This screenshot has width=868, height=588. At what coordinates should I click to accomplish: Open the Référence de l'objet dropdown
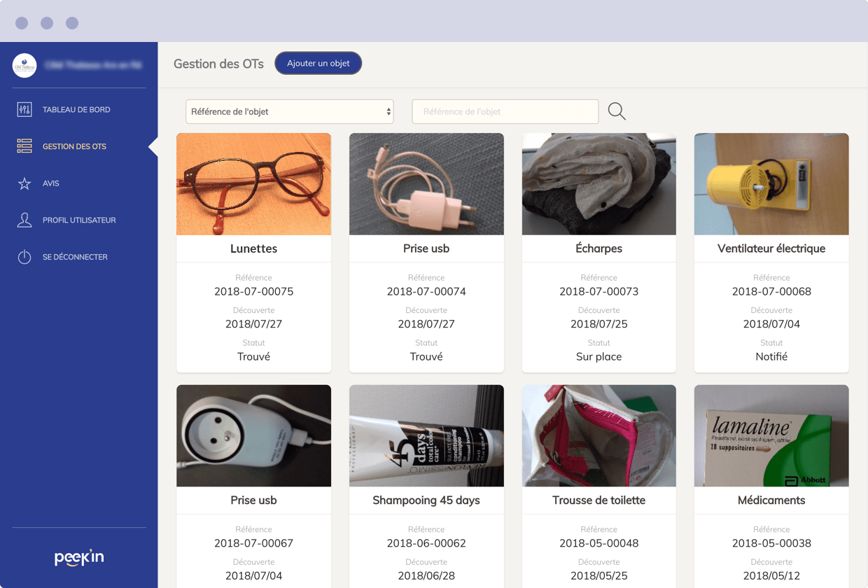[x=290, y=111]
